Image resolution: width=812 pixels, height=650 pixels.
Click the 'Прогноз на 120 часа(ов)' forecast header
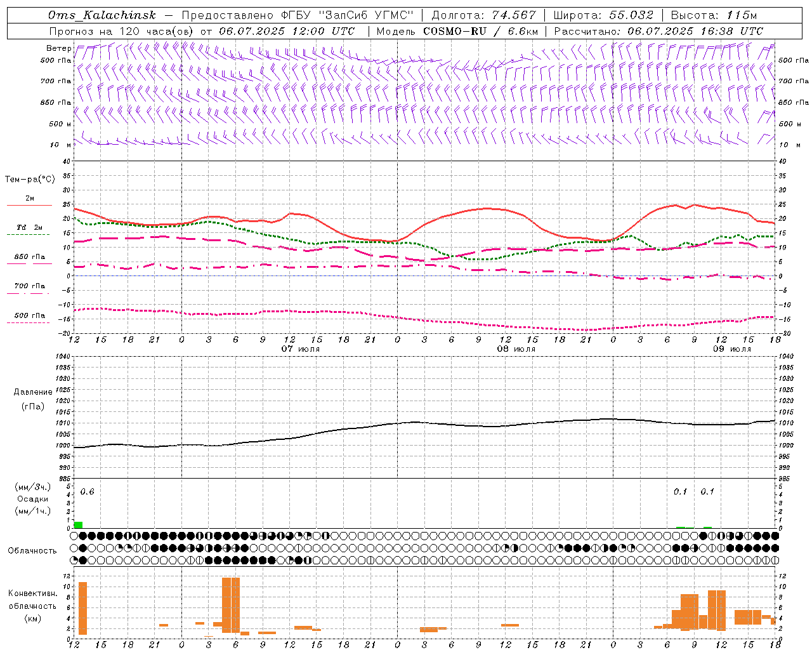[122, 31]
